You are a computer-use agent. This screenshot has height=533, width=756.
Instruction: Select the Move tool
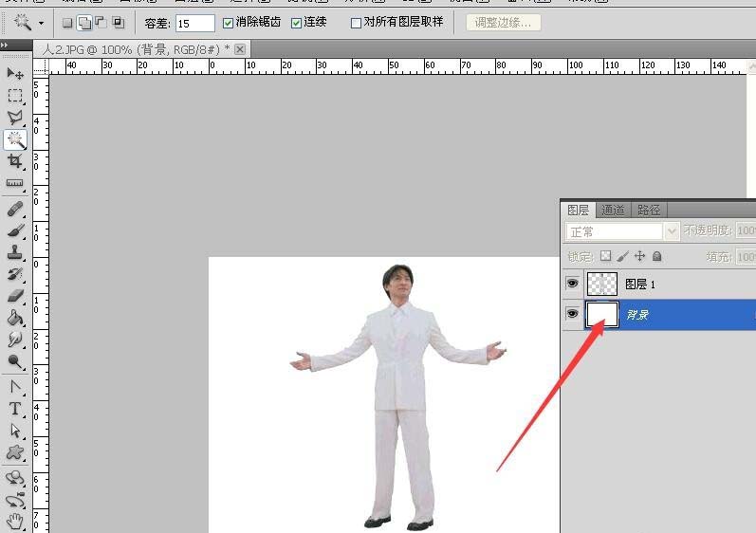15,73
